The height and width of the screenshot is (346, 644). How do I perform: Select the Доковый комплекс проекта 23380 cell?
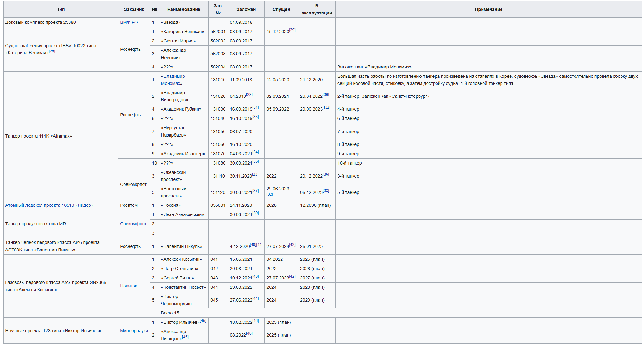point(61,22)
